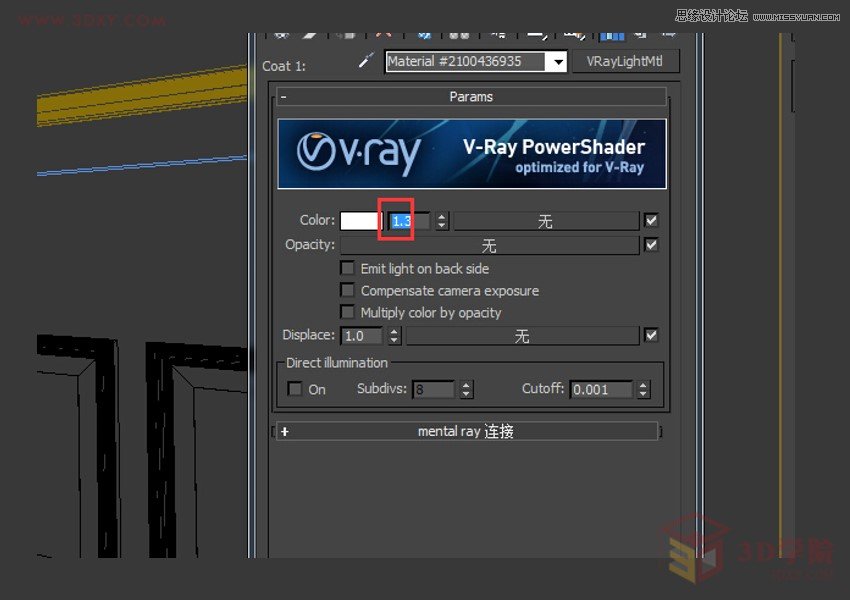The width and height of the screenshot is (850, 600).
Task: Open the material name dropdown
Action: point(558,61)
